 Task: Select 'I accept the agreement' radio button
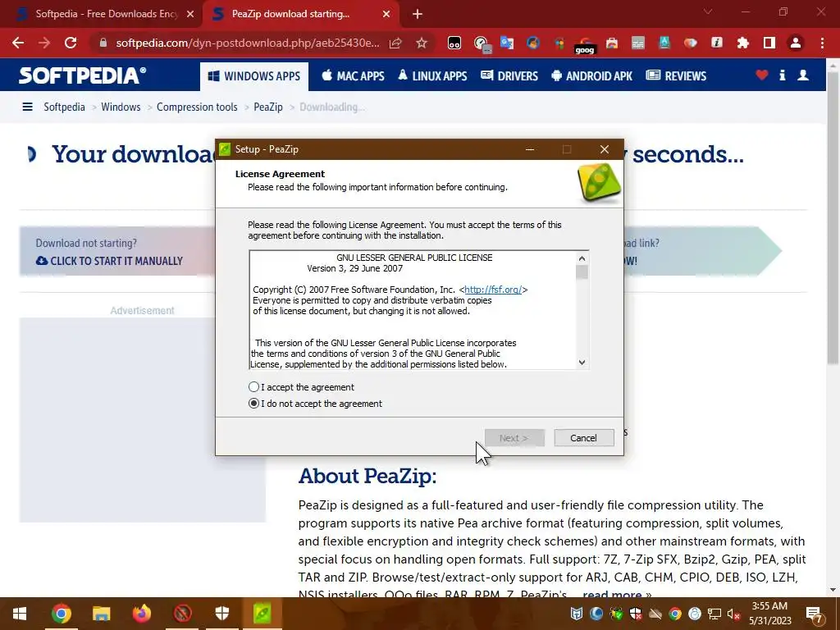coord(254,387)
